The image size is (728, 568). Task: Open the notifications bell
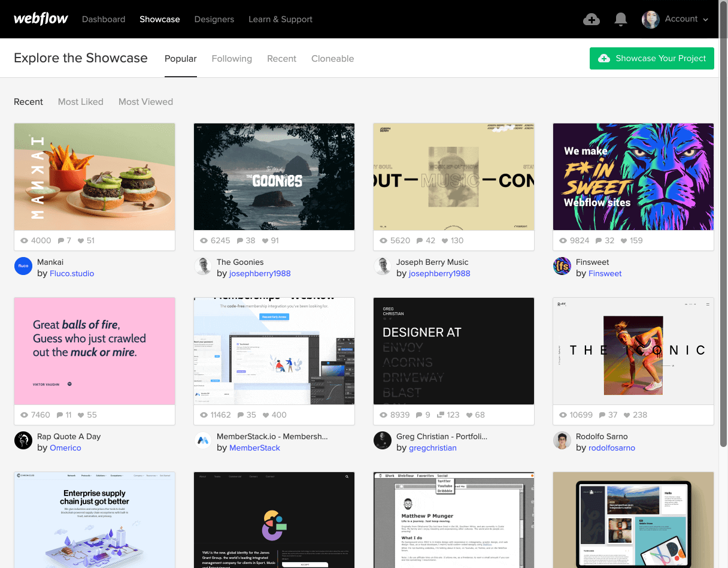621,19
